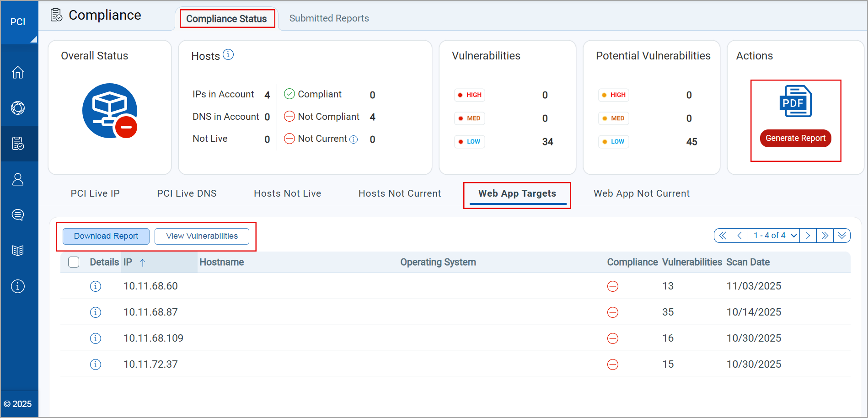Image resolution: width=868 pixels, height=418 pixels.
Task: Click the Download Report button
Action: (x=106, y=236)
